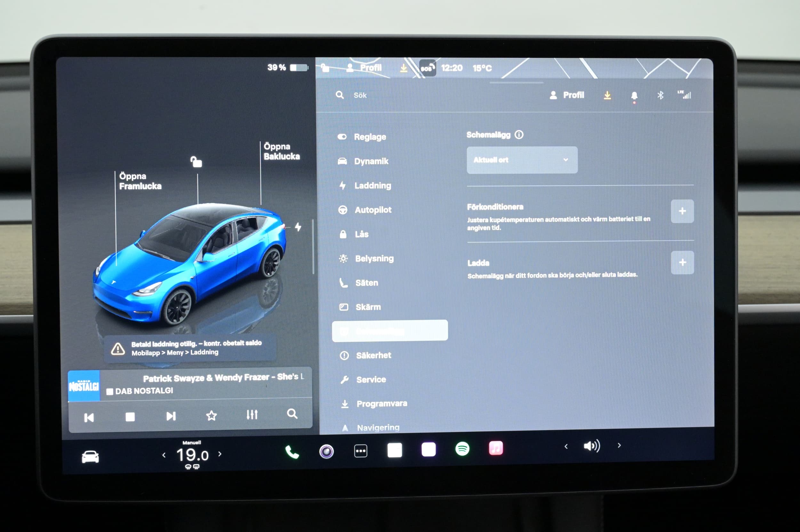Open the phone app icon
The image size is (800, 532).
292,452
